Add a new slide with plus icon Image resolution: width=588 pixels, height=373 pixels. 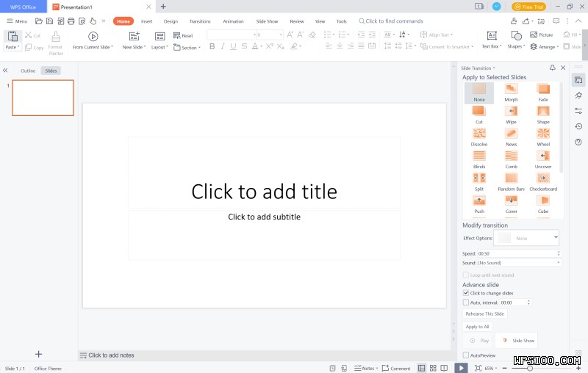(x=39, y=355)
